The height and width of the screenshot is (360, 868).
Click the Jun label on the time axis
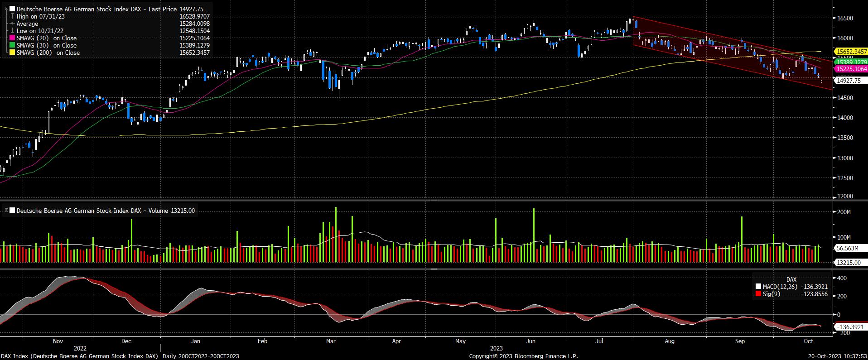(530, 341)
